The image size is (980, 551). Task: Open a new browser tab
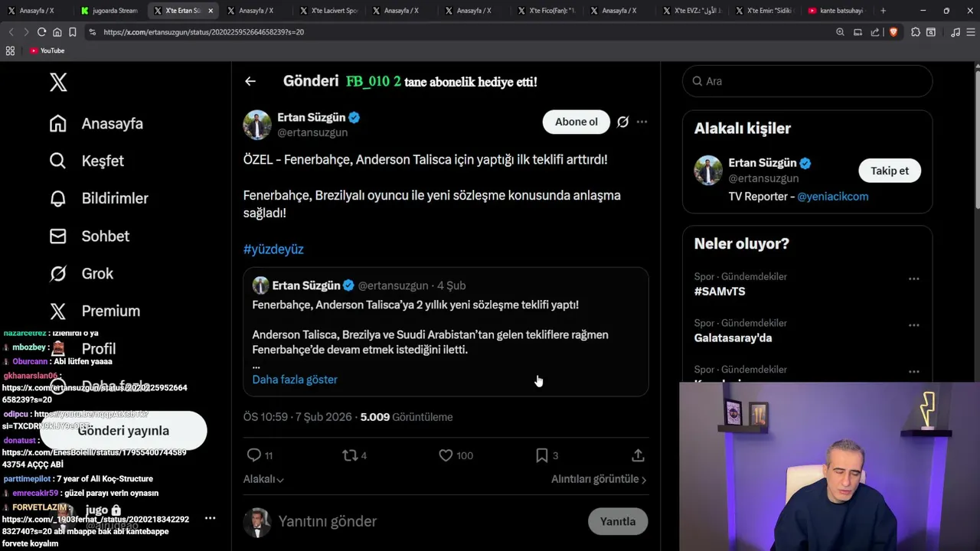click(883, 11)
